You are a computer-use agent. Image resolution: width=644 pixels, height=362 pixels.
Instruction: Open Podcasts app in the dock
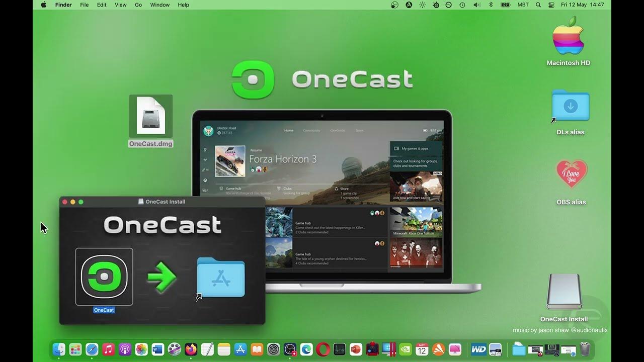(125, 349)
